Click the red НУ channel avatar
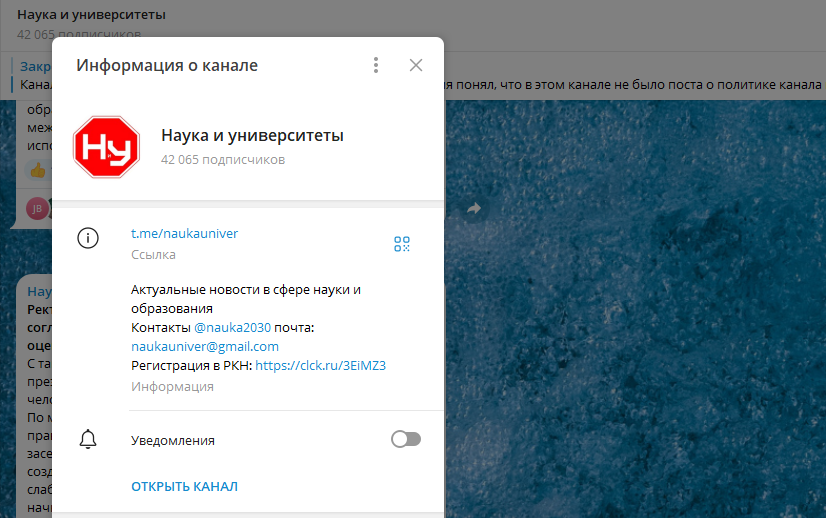Screen dimensions: 826x518 107,147
